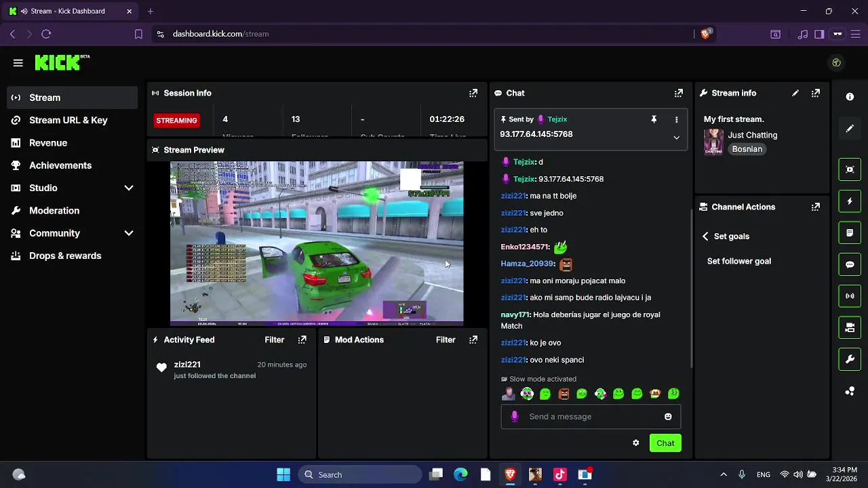The width and height of the screenshot is (868, 488).
Task: Select the chat bubble icon in right rail
Action: point(850,264)
